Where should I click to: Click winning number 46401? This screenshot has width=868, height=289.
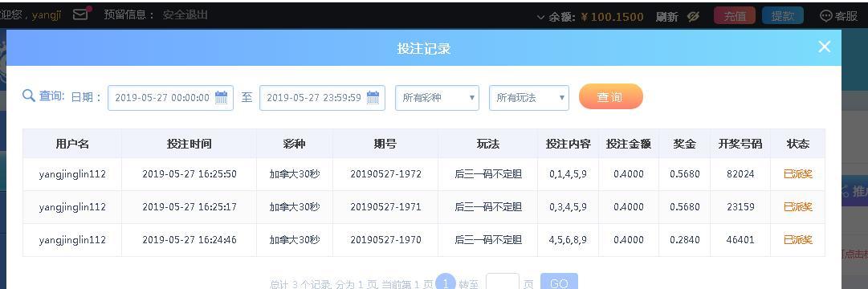click(740, 240)
